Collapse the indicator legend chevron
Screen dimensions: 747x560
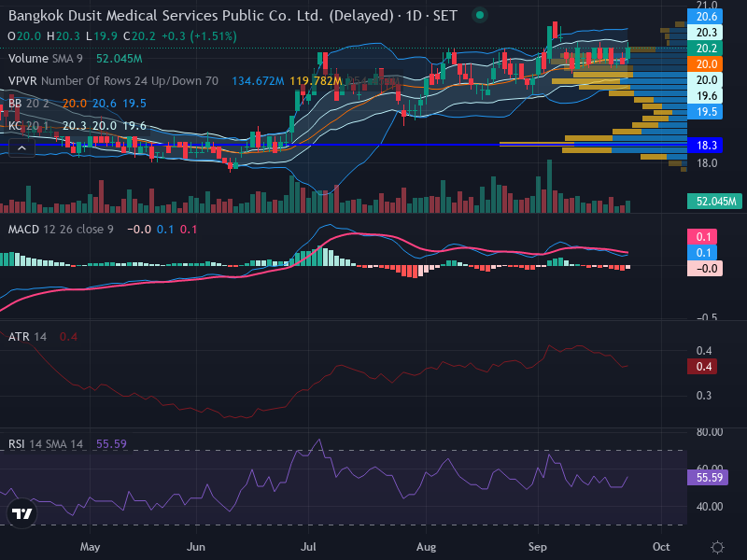pos(21,148)
